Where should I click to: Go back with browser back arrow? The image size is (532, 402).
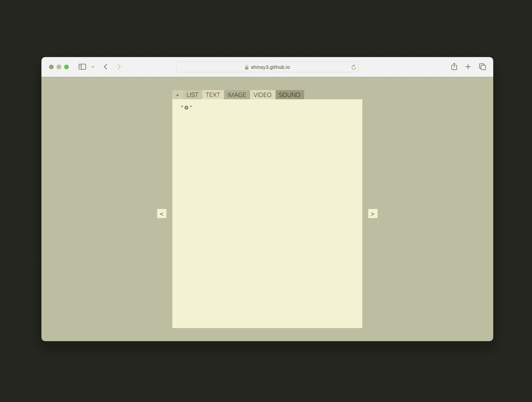[x=106, y=67]
